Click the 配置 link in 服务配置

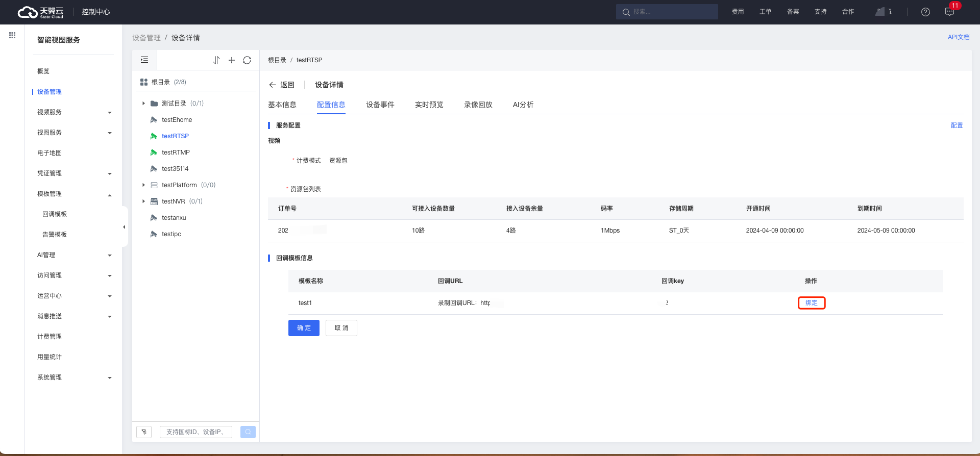(x=957, y=125)
